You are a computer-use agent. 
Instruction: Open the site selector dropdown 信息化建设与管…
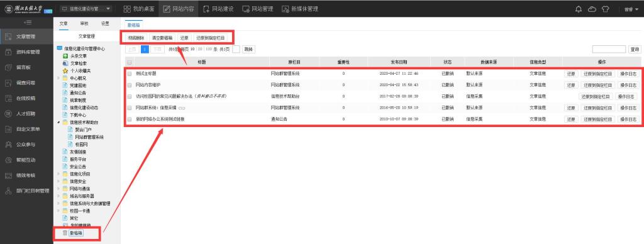[86, 9]
